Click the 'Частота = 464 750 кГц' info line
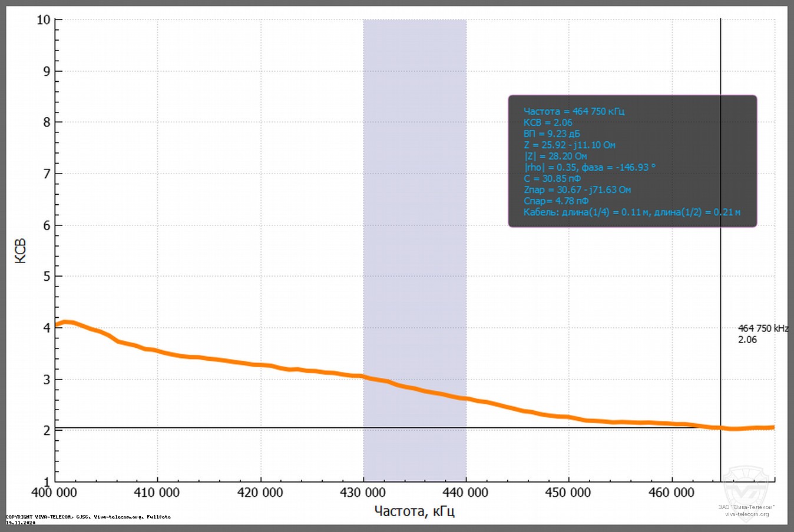 click(574, 111)
